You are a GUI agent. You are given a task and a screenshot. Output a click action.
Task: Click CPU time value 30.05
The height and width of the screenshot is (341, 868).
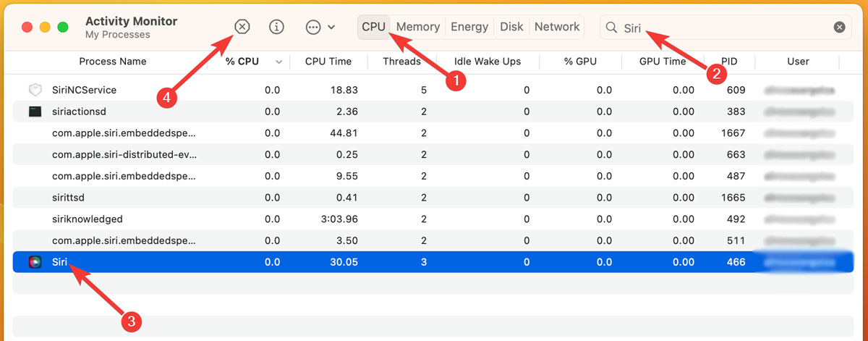pyautogui.click(x=344, y=262)
